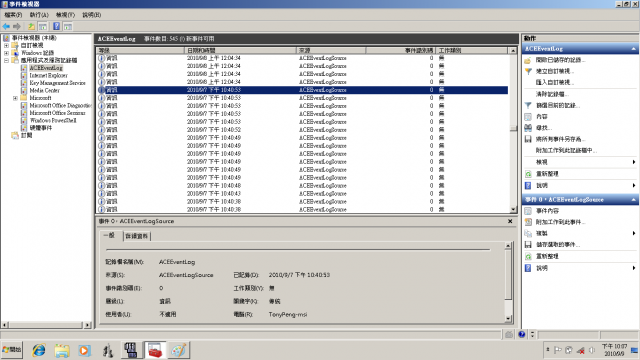Click the log Properties icon (內容)
The width and height of the screenshot is (640, 360).
(528, 116)
